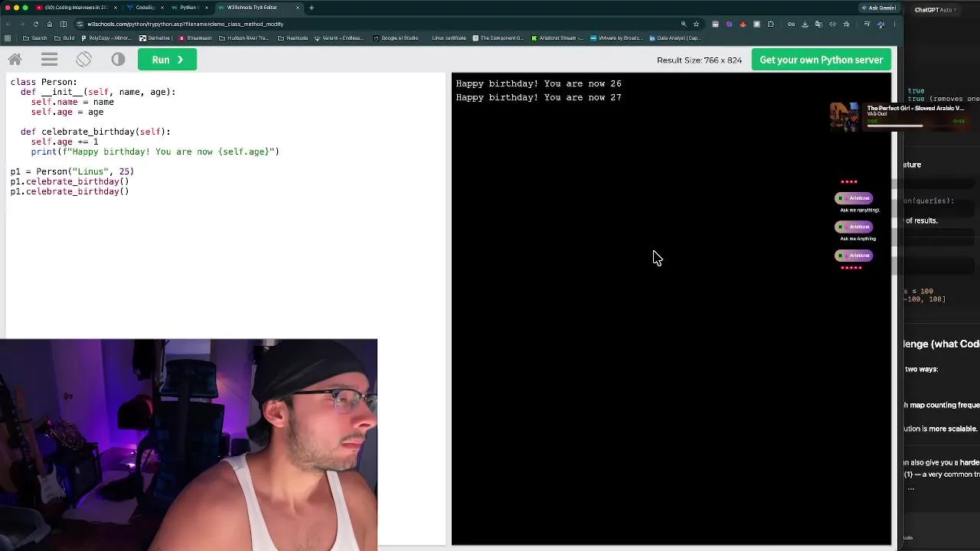Open the apps grid in bookmarks bar
The width and height of the screenshot is (980, 551).
pos(8,37)
